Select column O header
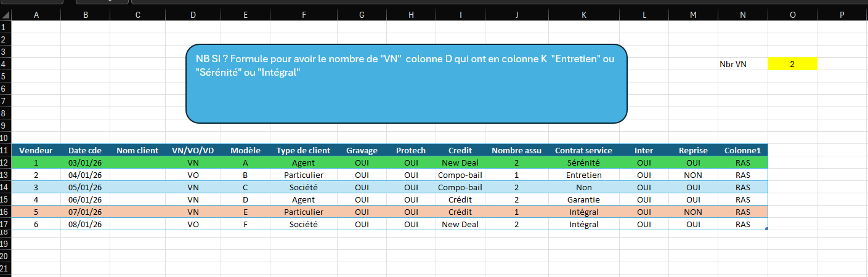Screen dimensions: 868x277 [792, 15]
